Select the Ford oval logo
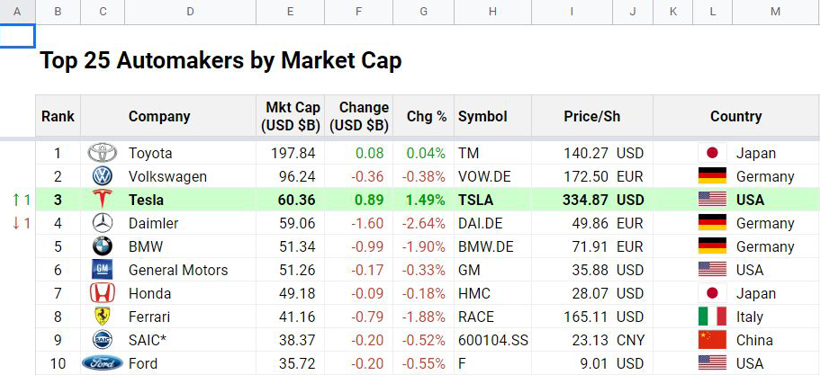This screenshot has width=820, height=375. click(x=102, y=363)
